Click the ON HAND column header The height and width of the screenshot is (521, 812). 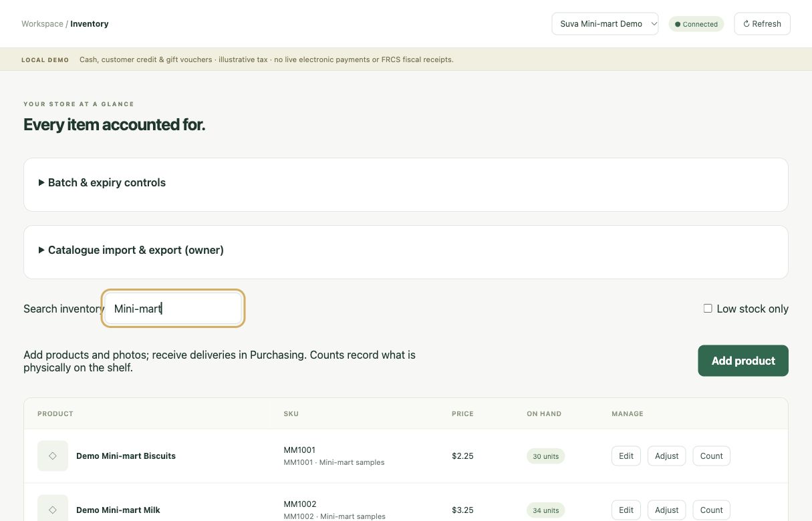coord(544,414)
